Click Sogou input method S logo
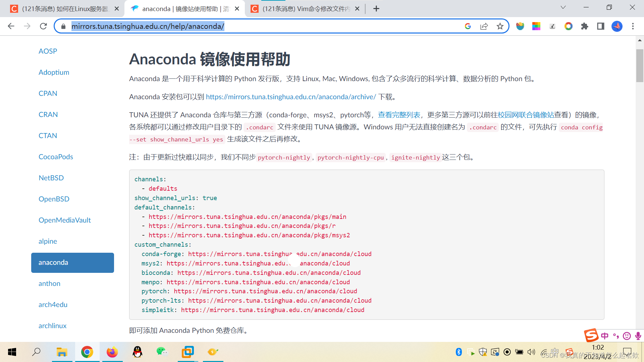Screen dimensions: 644x362 [591, 335]
